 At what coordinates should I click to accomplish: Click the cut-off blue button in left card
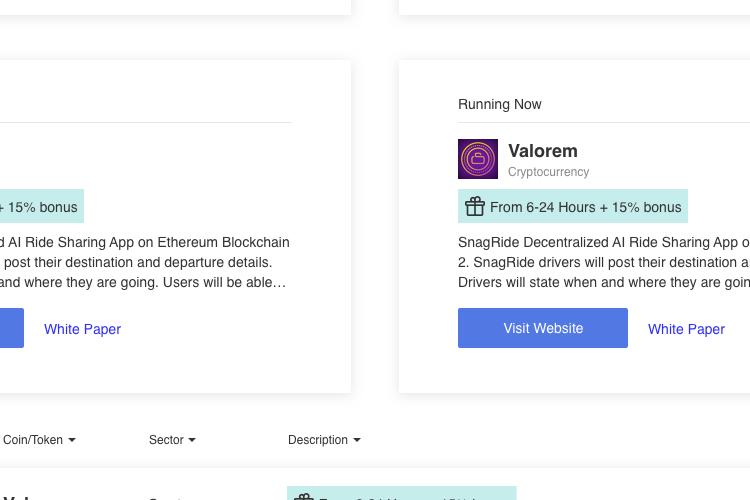point(11,328)
